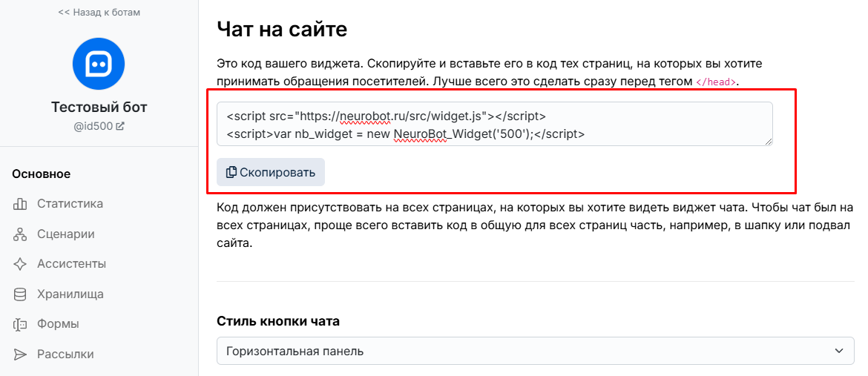Click the Формы sidebar icon
Screen dimensions: 868x376
pyautogui.click(x=20, y=324)
